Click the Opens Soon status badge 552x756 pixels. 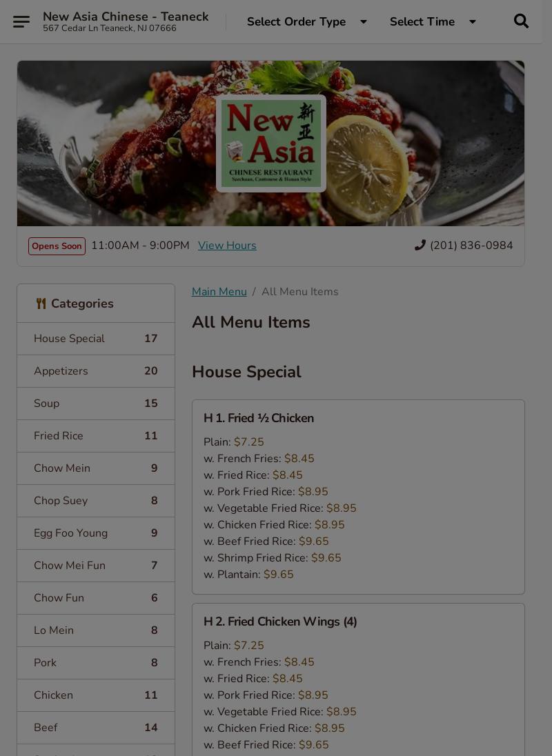pos(57,246)
